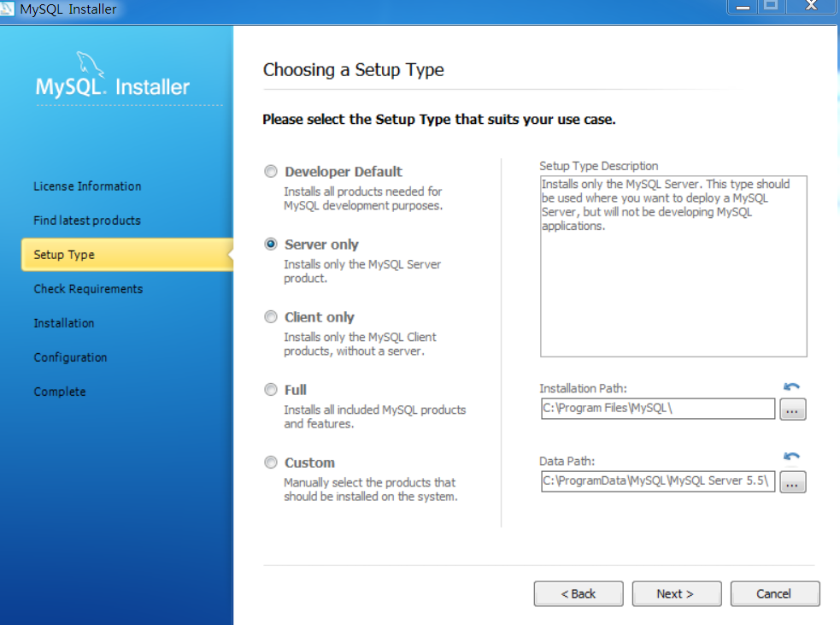Screen dimensions: 840x625
Task: Select the Server only setup type
Action: pos(271,244)
